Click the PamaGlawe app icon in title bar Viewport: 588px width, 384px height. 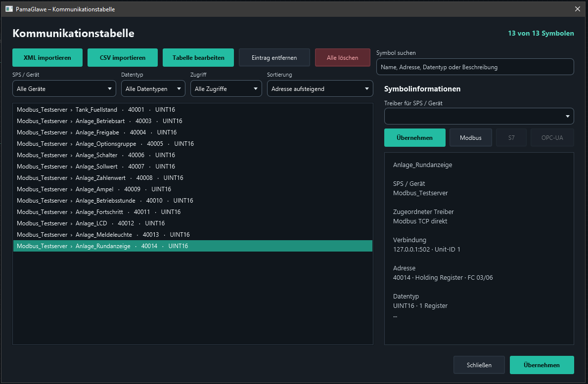9,9
